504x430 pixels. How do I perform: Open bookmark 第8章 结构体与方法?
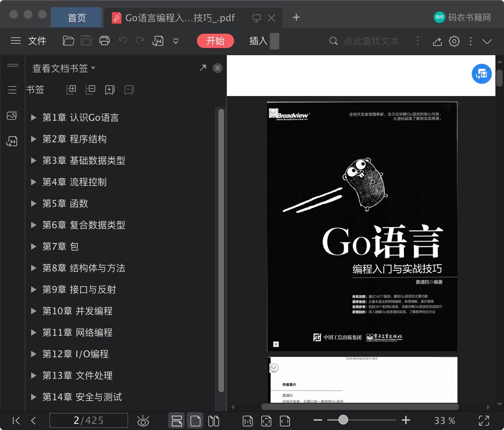(84, 268)
